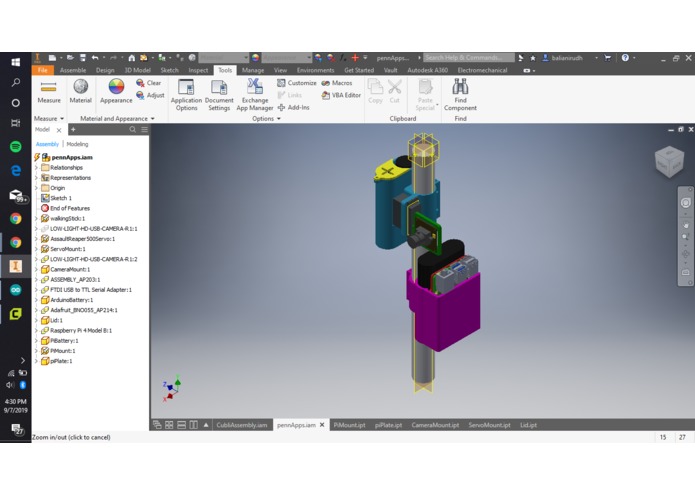Click Find Component binoculars
695x494 pixels.
(460, 95)
